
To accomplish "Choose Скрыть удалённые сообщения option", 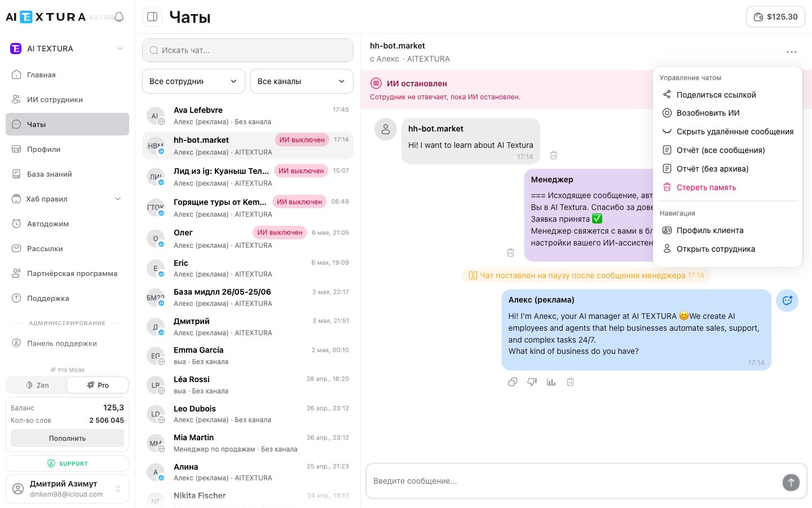I will [x=727, y=132].
